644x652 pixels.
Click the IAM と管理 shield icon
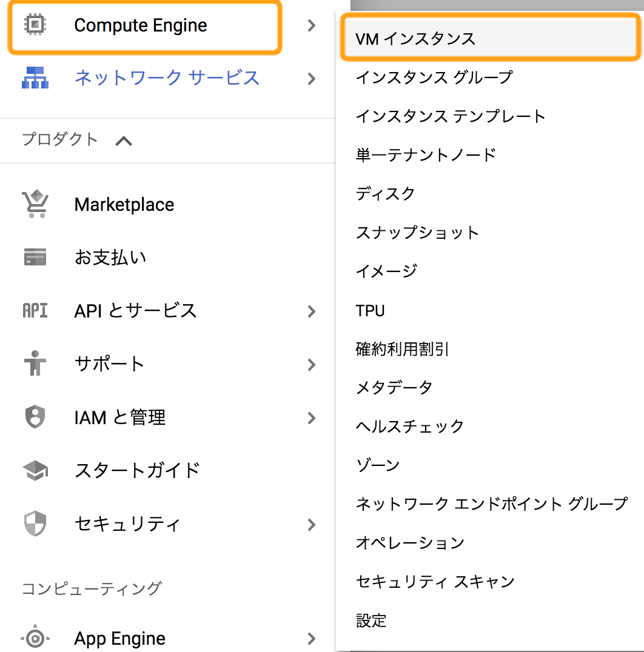tap(35, 417)
